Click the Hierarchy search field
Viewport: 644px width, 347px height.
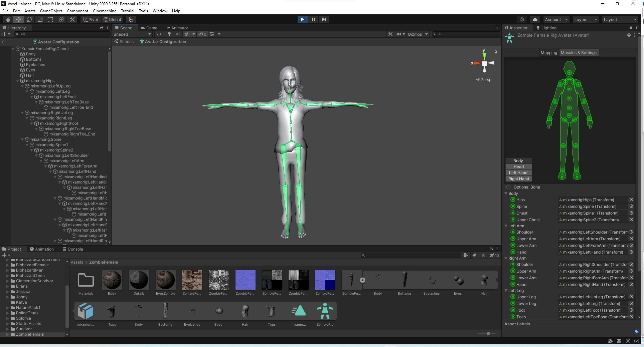63,34
